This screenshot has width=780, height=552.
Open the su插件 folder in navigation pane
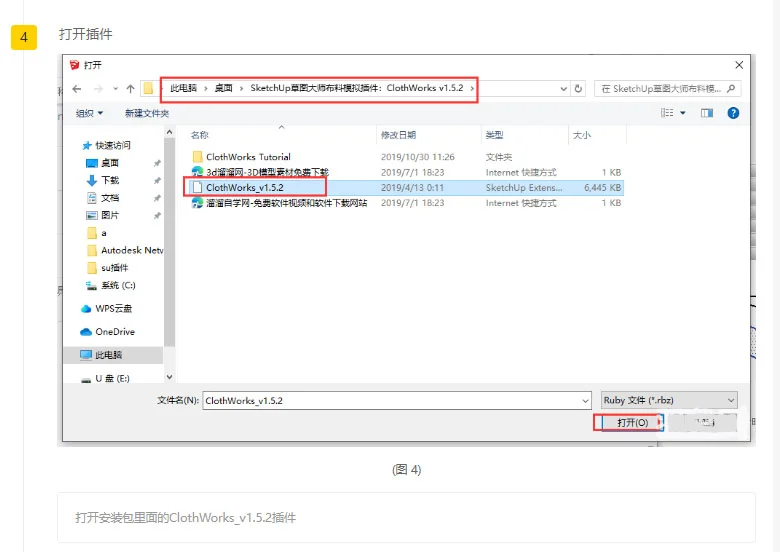point(114,268)
